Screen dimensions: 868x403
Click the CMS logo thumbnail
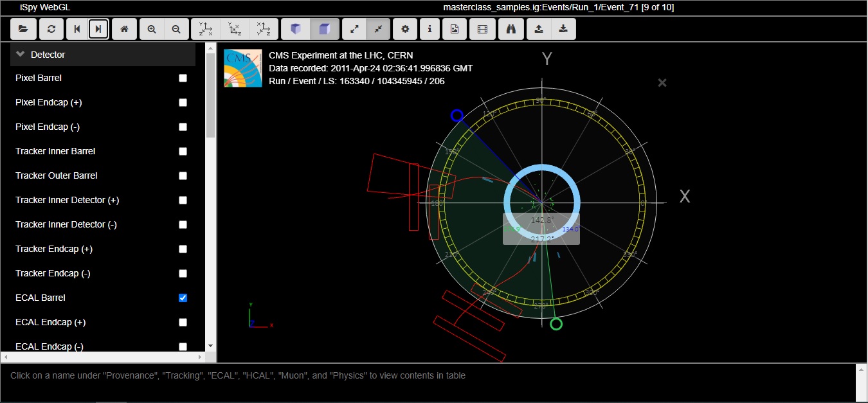click(x=242, y=68)
